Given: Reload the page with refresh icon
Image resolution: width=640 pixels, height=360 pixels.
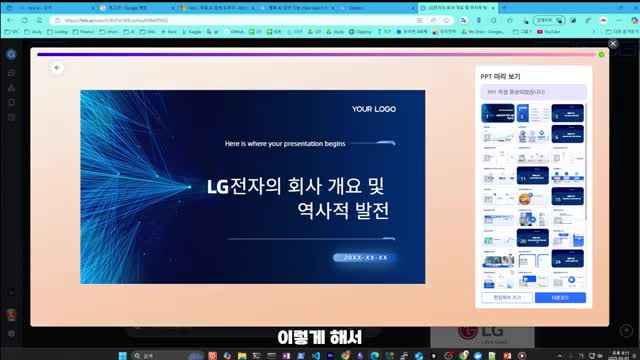Looking at the screenshot, I should pos(24,20).
